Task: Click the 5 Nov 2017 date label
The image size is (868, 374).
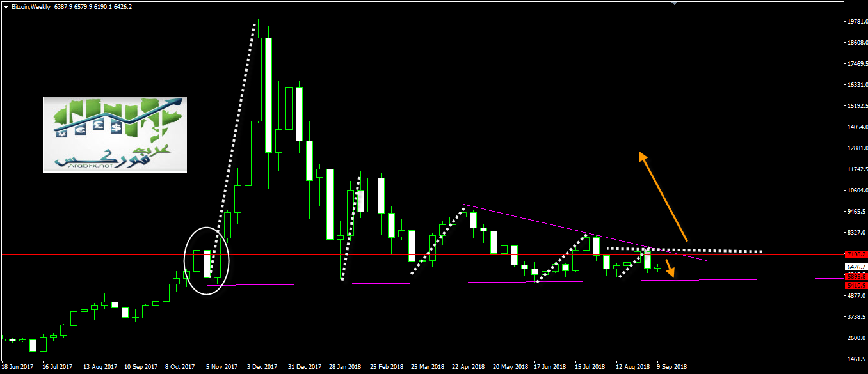Action: click(221, 368)
